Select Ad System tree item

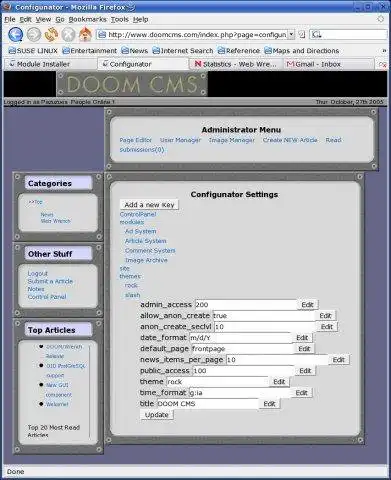[140, 231]
